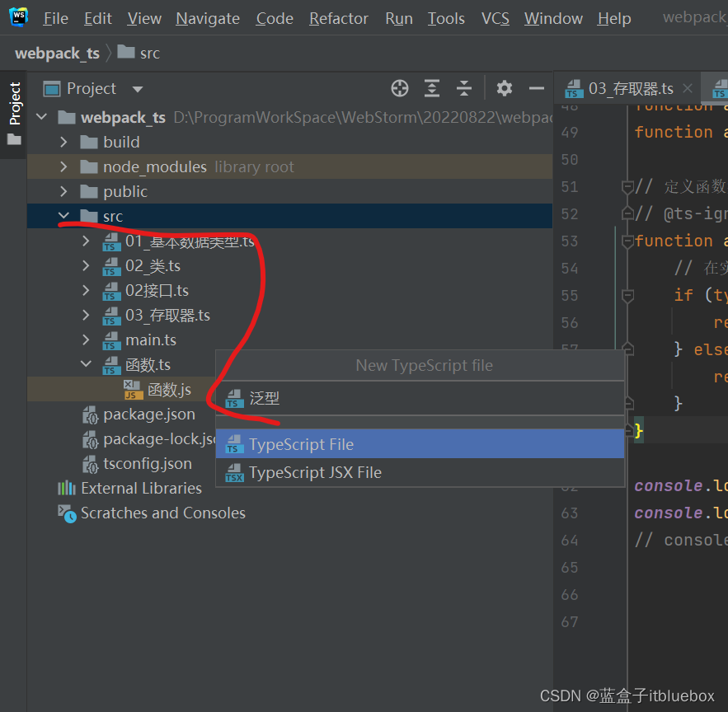Open the Tools menu
This screenshot has height=712, width=728.
click(x=446, y=19)
